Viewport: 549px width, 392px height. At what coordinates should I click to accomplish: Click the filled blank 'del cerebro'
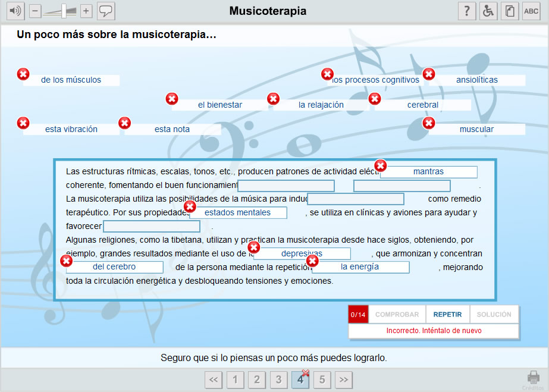(x=114, y=267)
